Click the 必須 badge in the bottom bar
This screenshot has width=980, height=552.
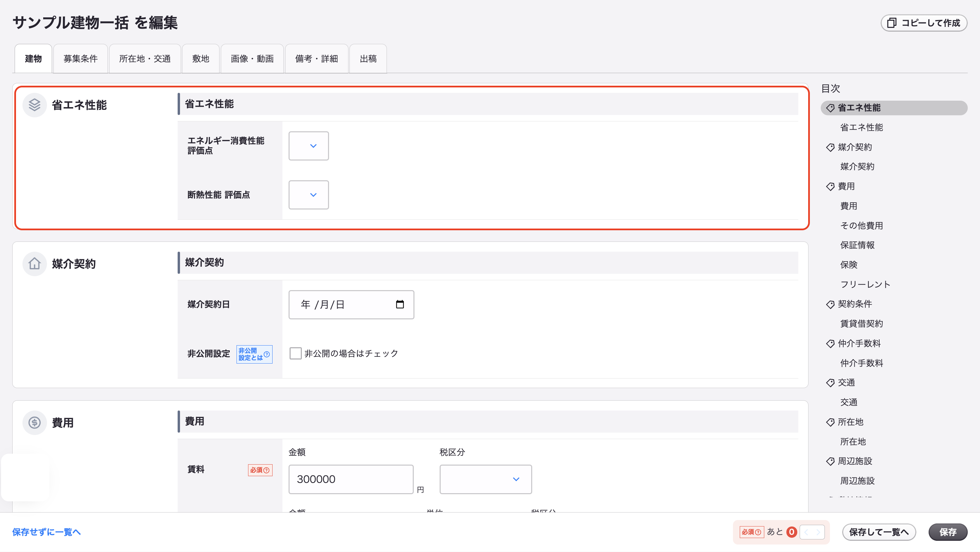click(x=751, y=532)
